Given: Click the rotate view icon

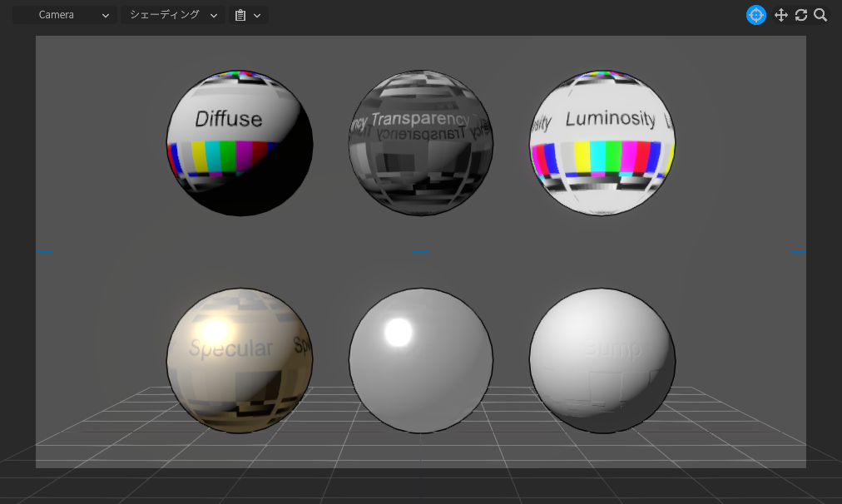Looking at the screenshot, I should coord(801,15).
